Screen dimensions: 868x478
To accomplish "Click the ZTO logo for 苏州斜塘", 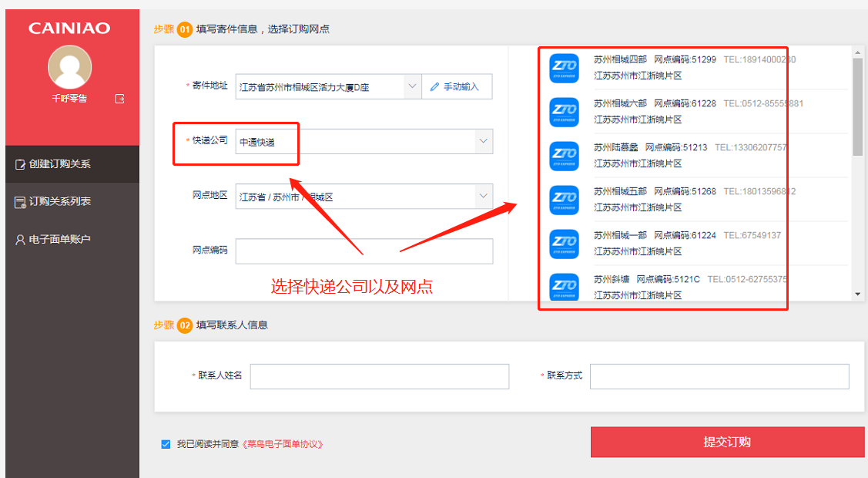I will 564,288.
